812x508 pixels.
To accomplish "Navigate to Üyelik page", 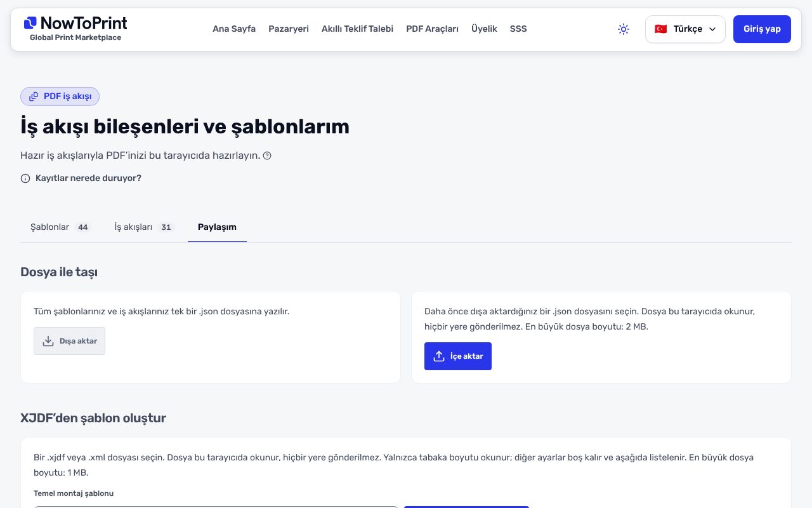I will [x=484, y=29].
